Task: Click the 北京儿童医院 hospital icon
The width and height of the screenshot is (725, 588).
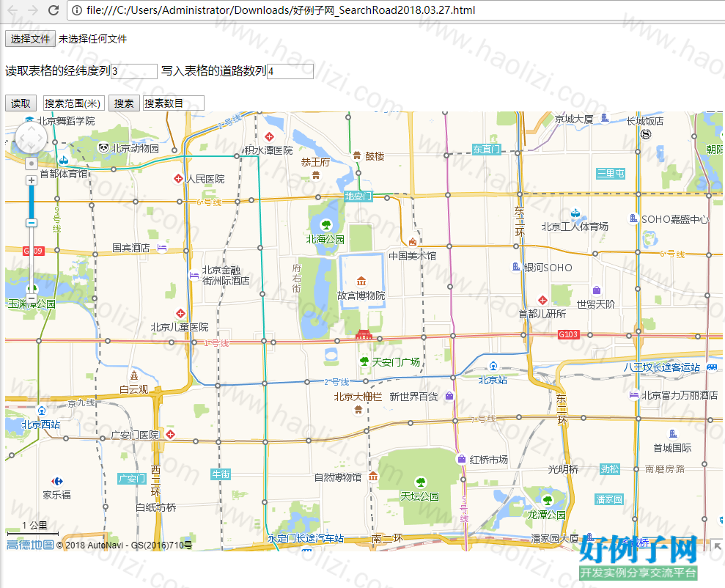Action: [181, 313]
